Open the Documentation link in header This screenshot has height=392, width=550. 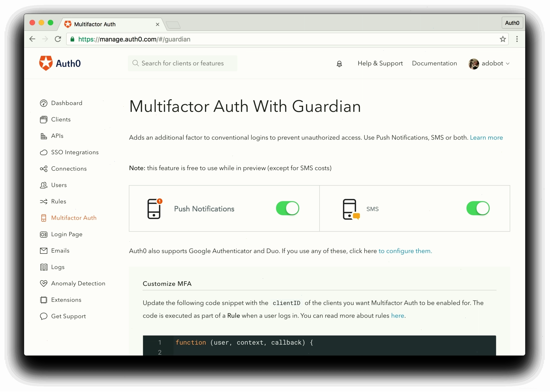(x=434, y=63)
